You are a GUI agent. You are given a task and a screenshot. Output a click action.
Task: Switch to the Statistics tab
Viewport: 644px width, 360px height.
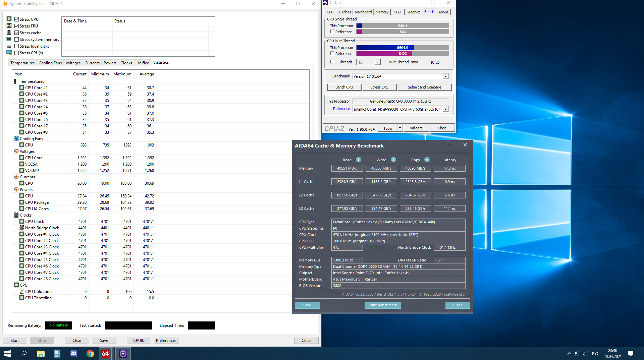pos(161,62)
